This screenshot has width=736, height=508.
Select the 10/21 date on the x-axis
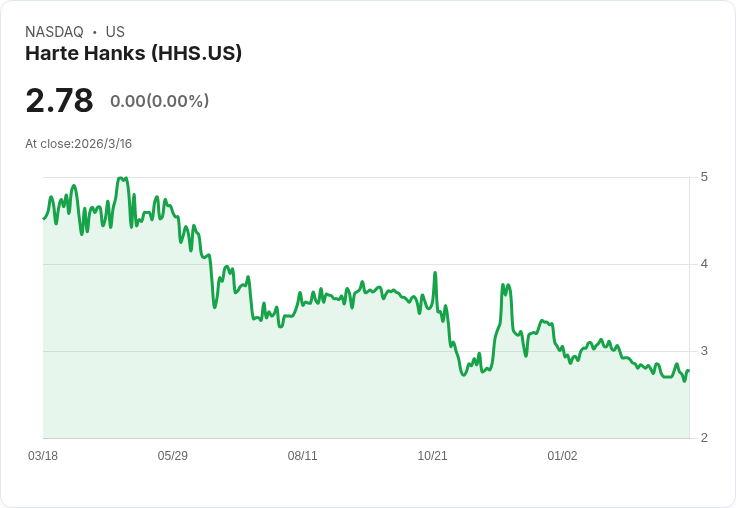coord(432,456)
